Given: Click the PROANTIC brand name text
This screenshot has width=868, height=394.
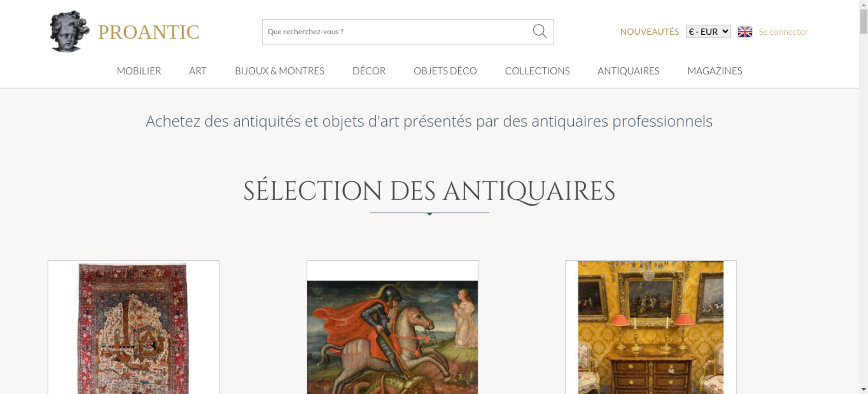Looking at the screenshot, I should [148, 32].
